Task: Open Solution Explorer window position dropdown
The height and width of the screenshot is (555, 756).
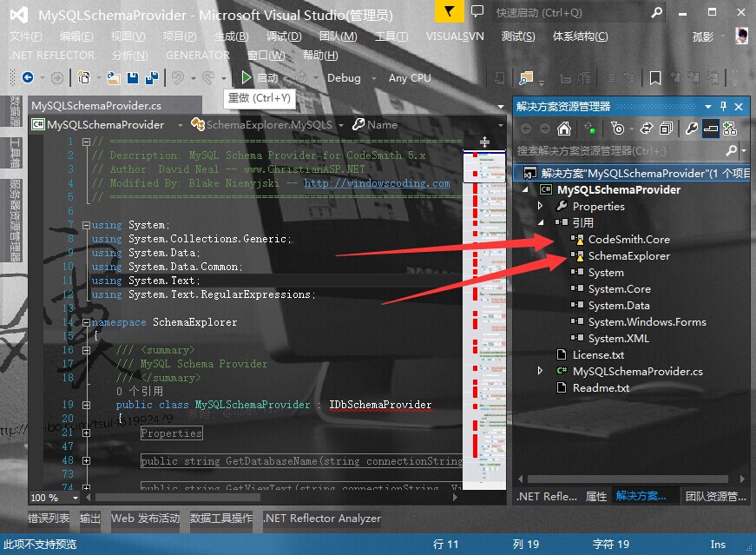Action: [707, 107]
